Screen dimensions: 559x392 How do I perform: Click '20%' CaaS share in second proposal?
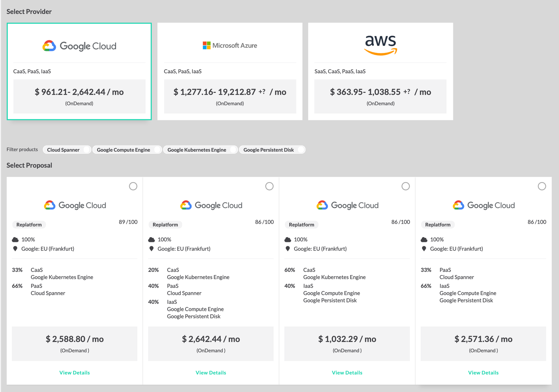click(x=153, y=270)
